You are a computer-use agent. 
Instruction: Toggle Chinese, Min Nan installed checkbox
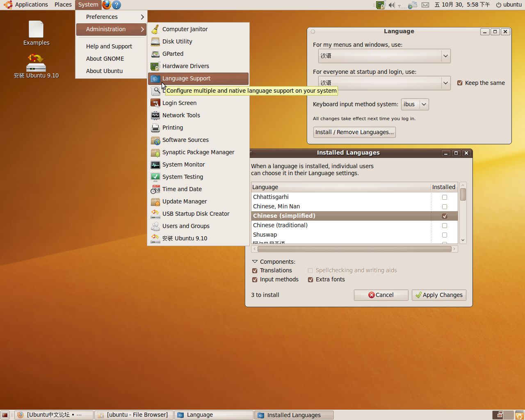pyautogui.click(x=445, y=207)
